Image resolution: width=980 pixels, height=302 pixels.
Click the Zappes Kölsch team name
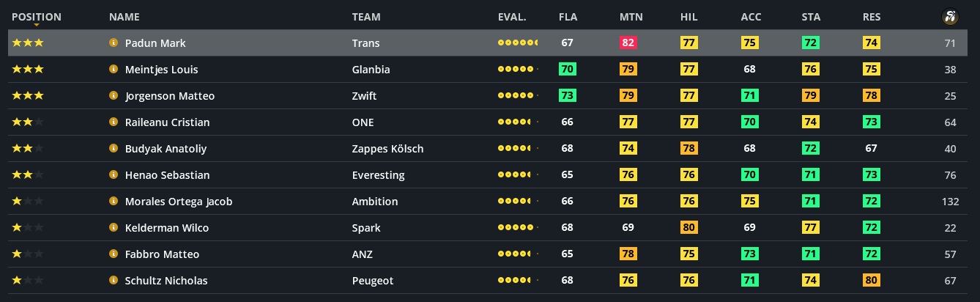(x=387, y=149)
